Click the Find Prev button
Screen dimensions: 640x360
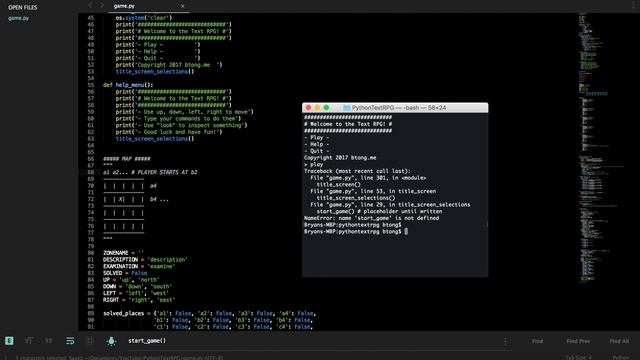(578, 341)
